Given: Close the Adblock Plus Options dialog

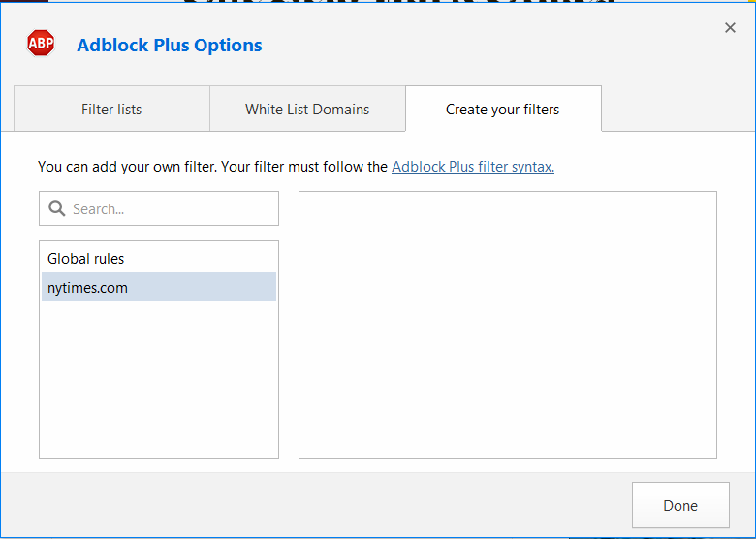Looking at the screenshot, I should pos(730,28).
